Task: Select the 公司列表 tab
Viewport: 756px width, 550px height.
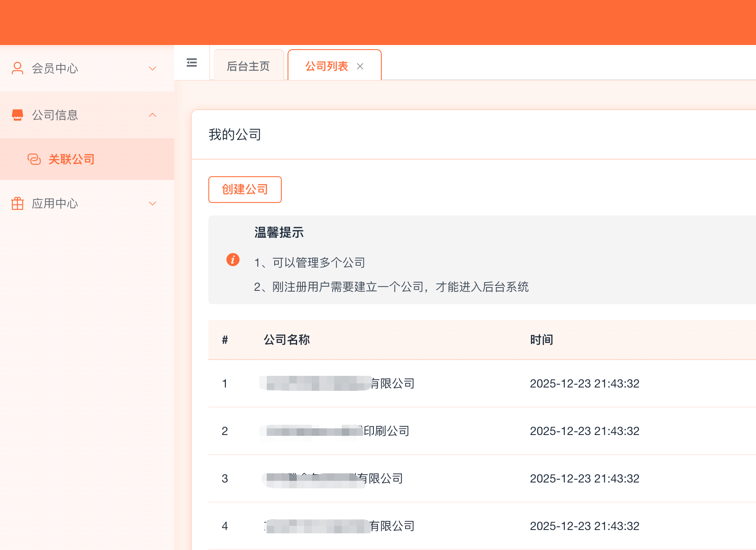Action: click(326, 66)
